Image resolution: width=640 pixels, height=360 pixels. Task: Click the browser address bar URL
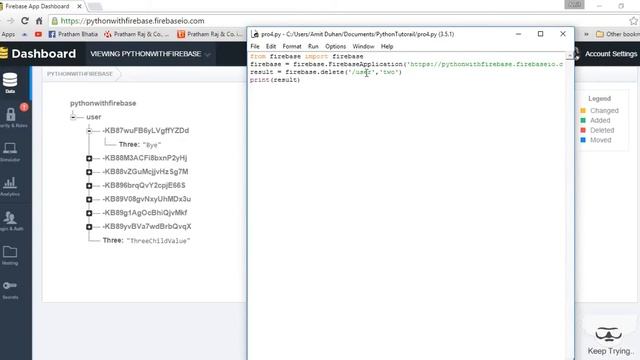coord(132,21)
